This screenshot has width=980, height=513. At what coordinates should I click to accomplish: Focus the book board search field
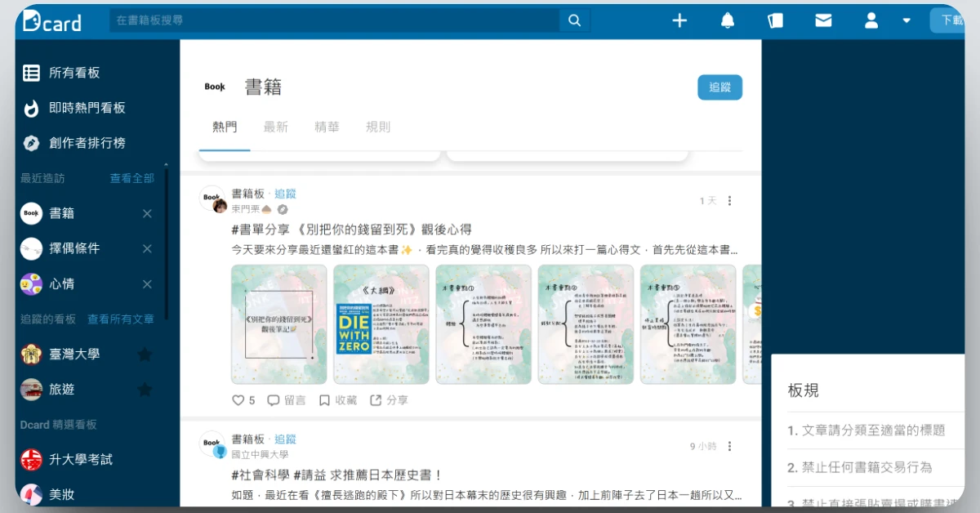point(335,20)
